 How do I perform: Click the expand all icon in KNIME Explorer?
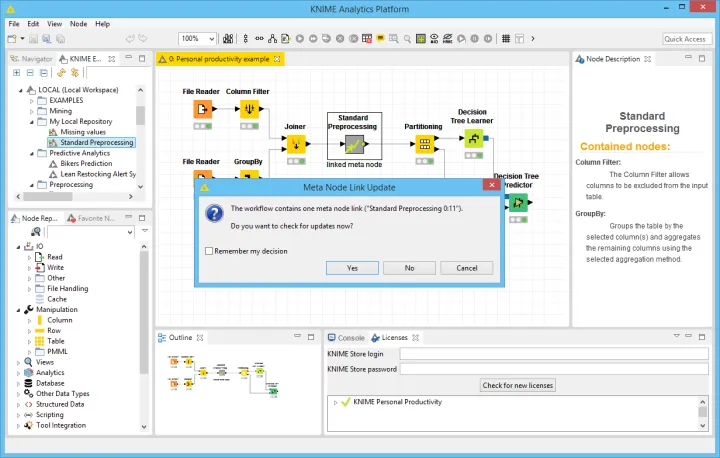17,73
